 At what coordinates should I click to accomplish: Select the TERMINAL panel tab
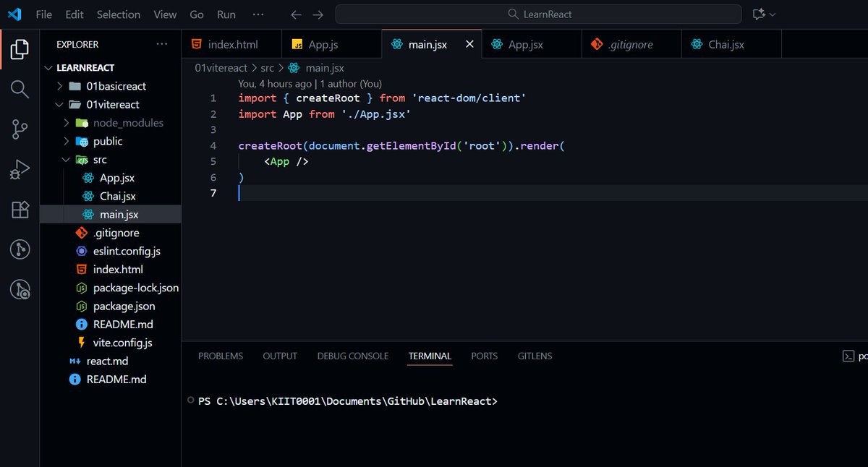pyautogui.click(x=430, y=356)
